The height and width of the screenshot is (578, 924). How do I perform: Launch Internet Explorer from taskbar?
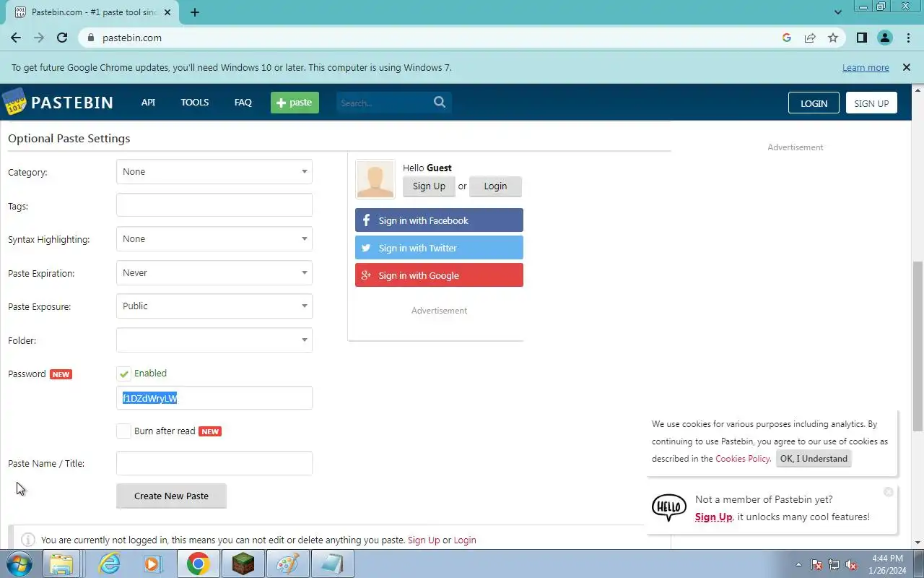pos(110,564)
